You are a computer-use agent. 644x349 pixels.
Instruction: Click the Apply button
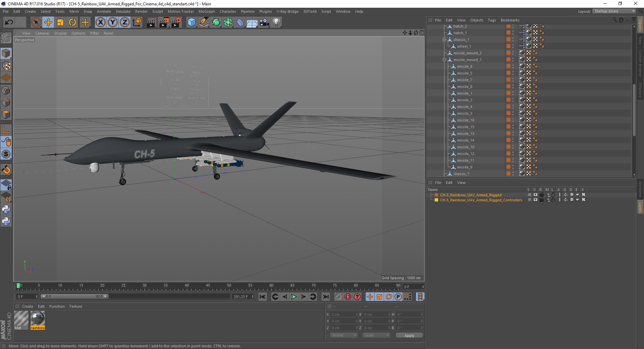pos(409,336)
